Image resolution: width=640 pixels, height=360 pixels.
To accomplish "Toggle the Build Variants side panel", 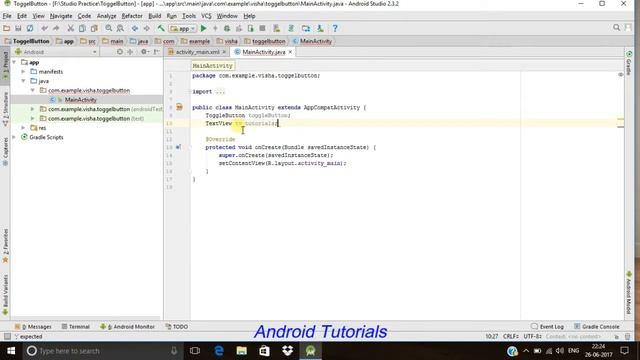I will pyautogui.click(x=5, y=295).
